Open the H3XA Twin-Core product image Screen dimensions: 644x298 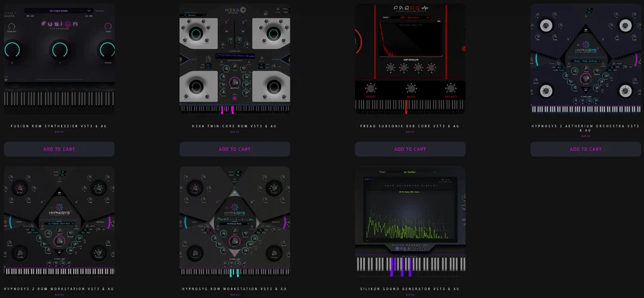(235, 59)
